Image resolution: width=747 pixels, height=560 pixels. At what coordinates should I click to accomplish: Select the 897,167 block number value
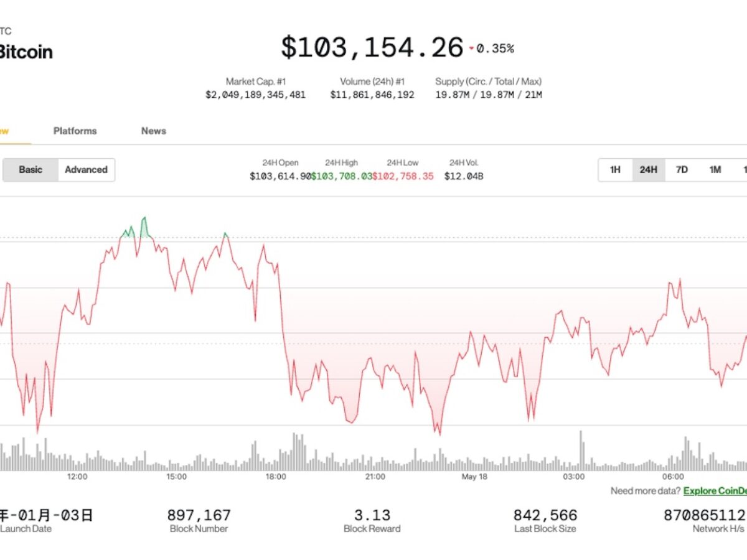[199, 515]
